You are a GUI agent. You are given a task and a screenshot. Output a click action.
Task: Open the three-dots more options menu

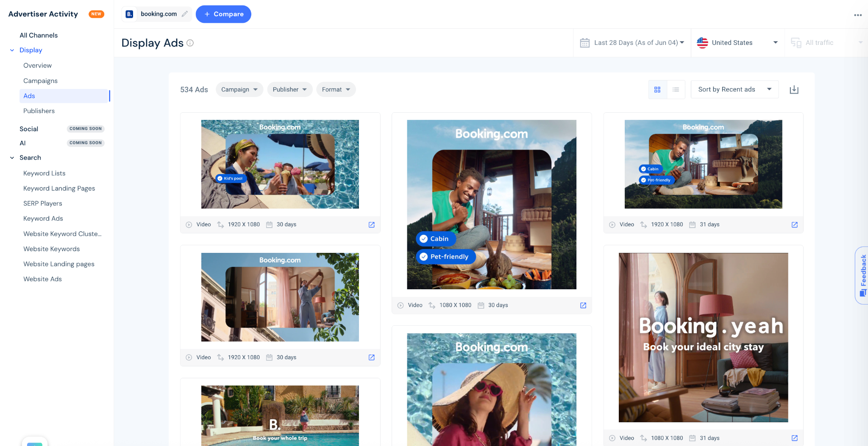(858, 15)
